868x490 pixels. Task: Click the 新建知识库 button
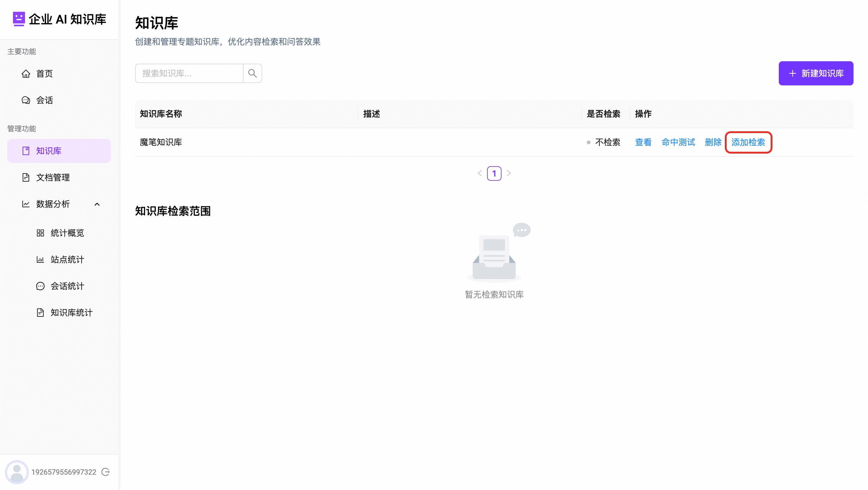816,73
